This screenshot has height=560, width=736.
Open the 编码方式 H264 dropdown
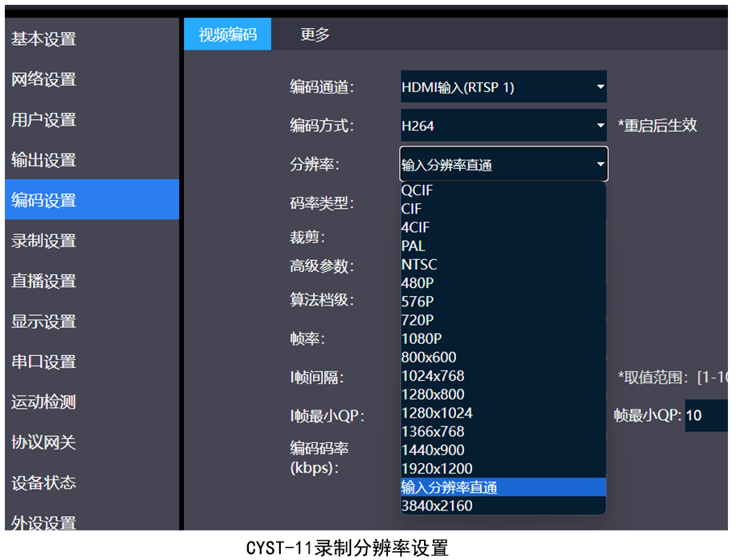click(502, 126)
